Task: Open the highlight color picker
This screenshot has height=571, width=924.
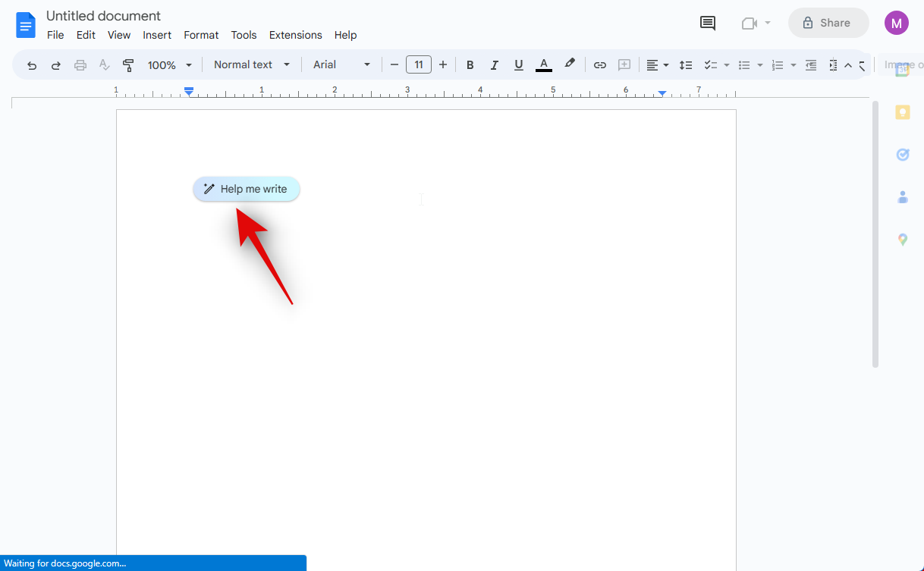Action: coord(570,64)
